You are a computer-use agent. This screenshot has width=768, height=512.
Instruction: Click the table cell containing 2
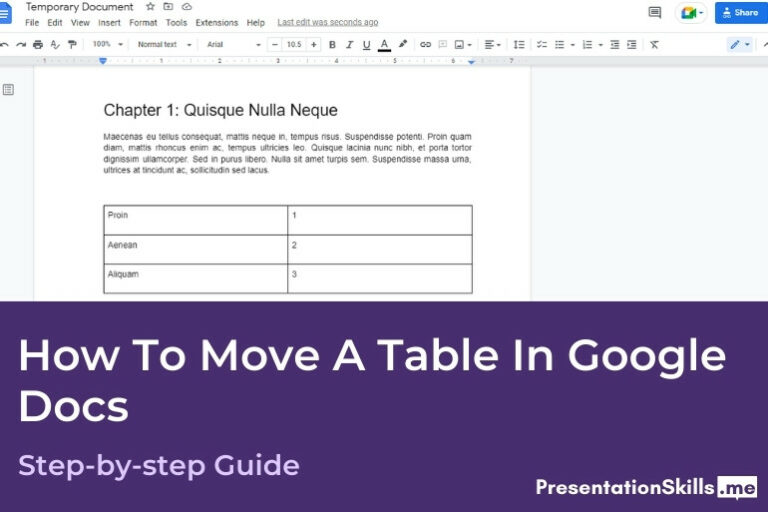[380, 250]
